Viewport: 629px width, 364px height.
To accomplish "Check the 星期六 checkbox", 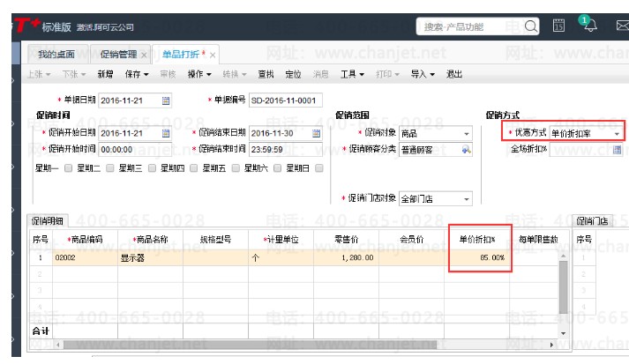I will 277,168.
